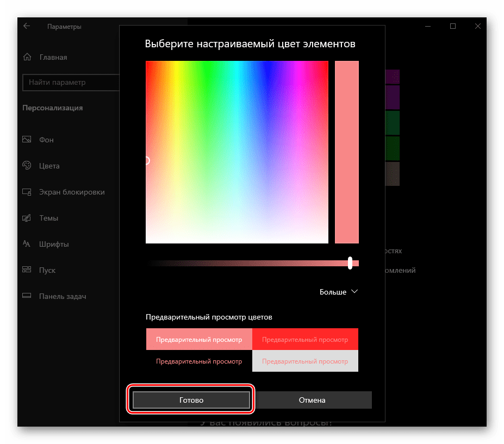
Task: Open Пуск via the start tiles icon
Action: (x=27, y=270)
